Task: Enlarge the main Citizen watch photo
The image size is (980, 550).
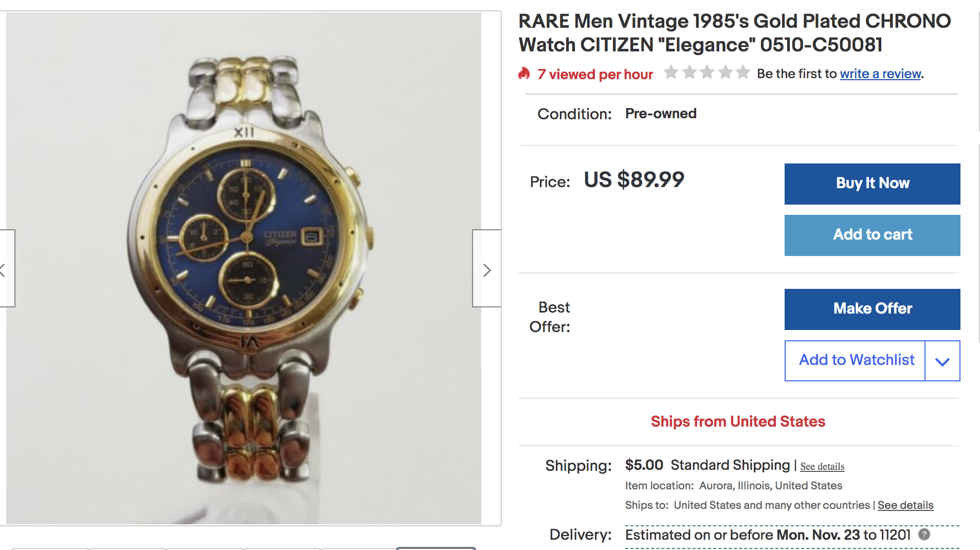Action: point(244,267)
